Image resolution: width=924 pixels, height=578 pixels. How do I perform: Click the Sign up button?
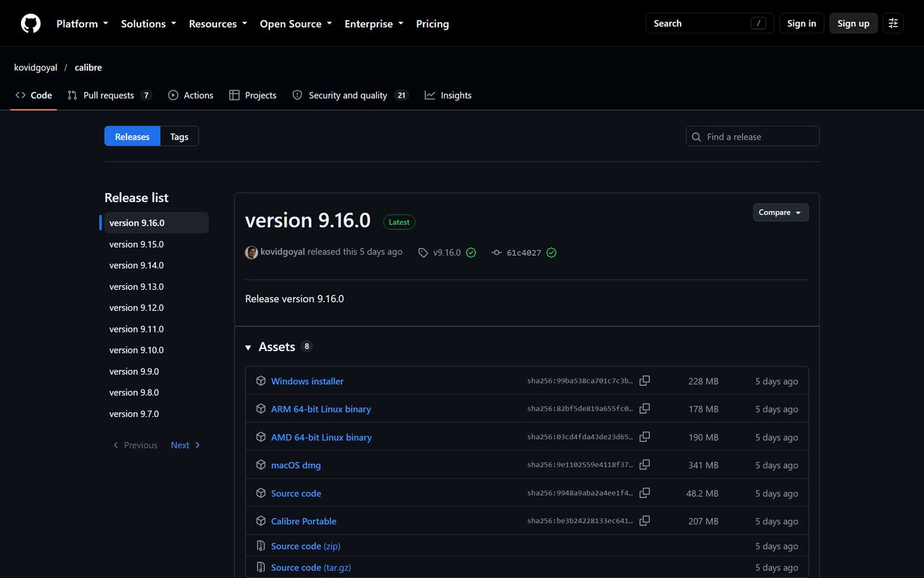coord(853,23)
